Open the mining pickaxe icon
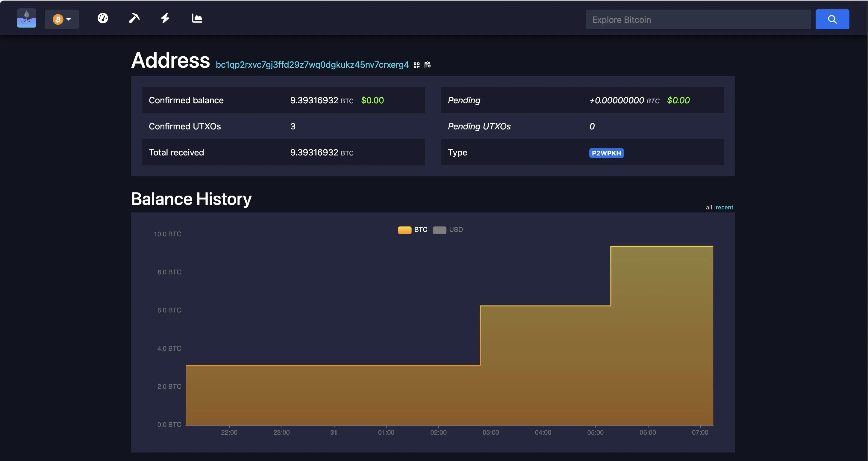The height and width of the screenshot is (461, 868). click(x=134, y=18)
